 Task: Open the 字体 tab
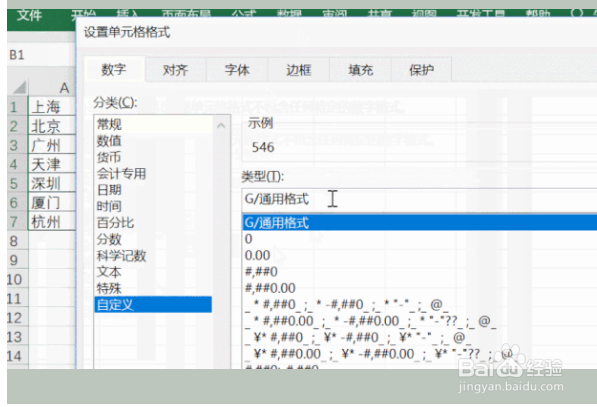click(x=237, y=70)
